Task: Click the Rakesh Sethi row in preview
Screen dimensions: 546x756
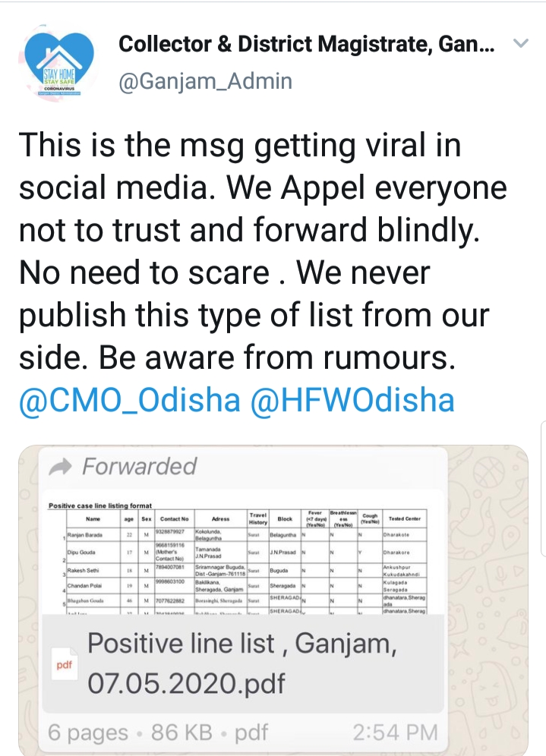Action: (93, 571)
